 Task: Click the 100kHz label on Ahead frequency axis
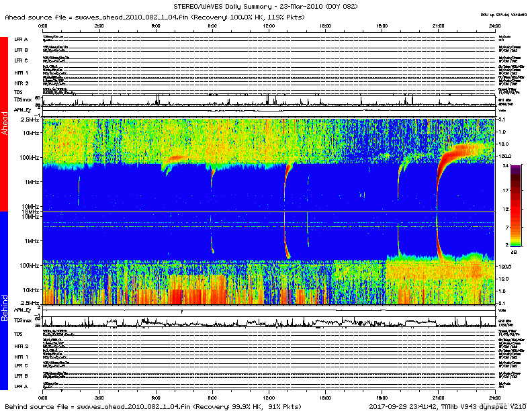pos(28,158)
